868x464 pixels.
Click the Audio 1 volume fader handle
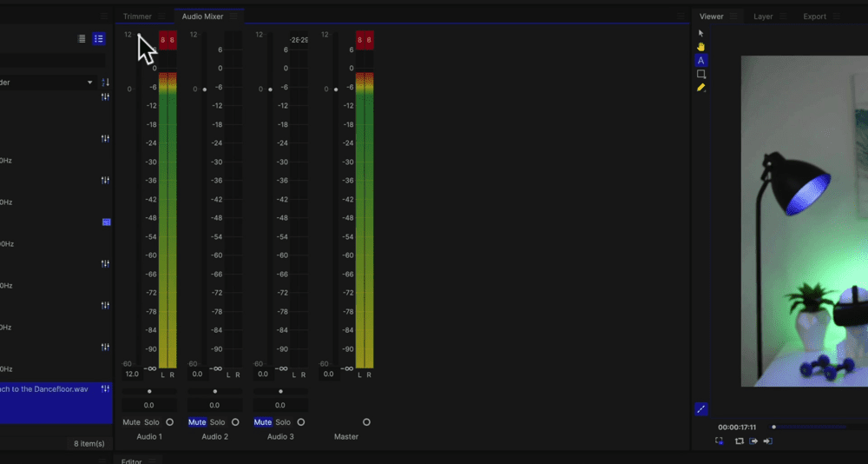139,36
